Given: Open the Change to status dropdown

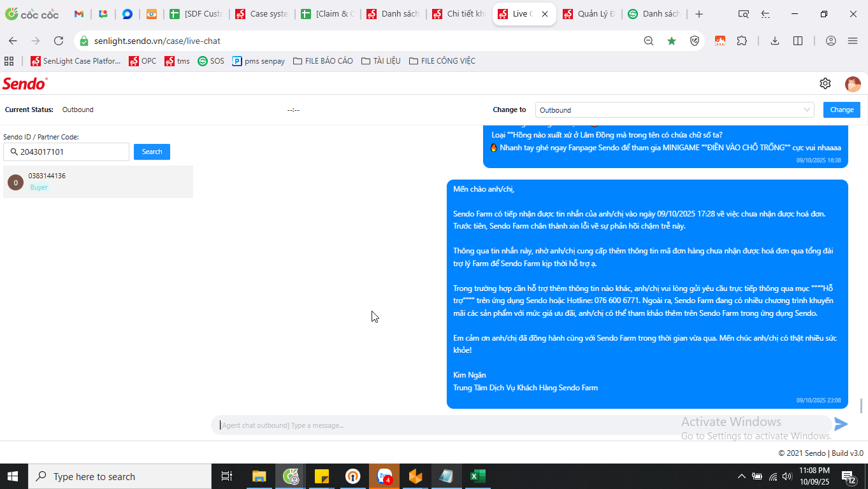Looking at the screenshot, I should coord(674,110).
